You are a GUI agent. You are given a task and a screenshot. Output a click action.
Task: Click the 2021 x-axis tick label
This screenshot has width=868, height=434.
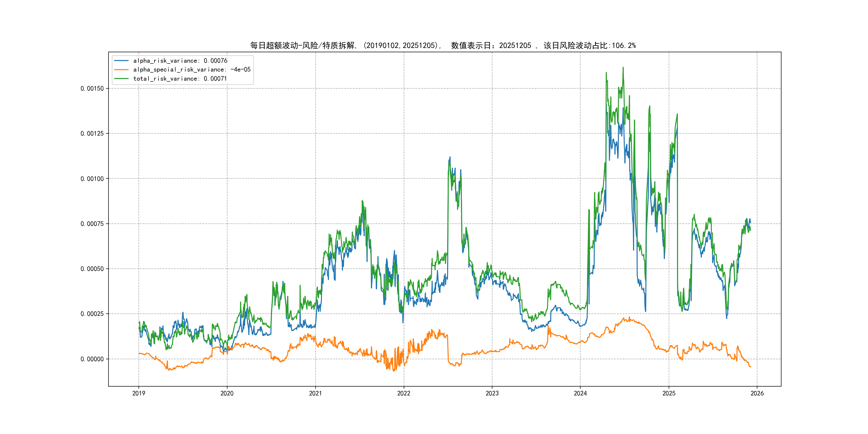tap(315, 393)
